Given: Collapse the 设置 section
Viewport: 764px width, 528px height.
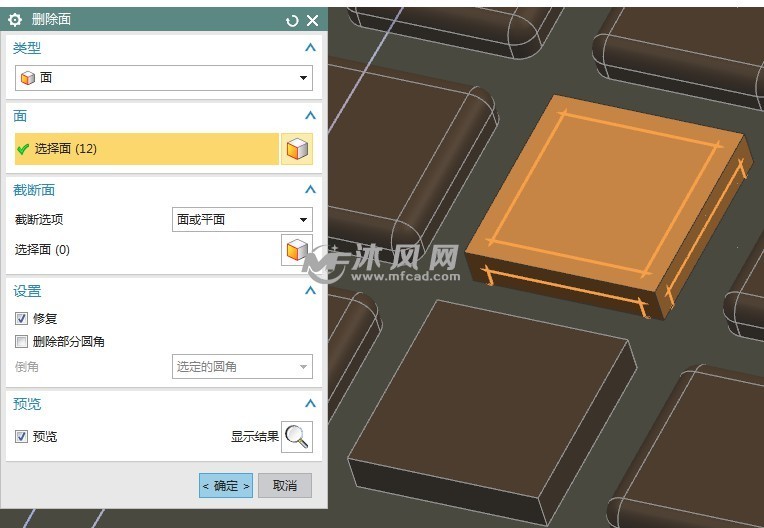Looking at the screenshot, I should pyautogui.click(x=310, y=291).
